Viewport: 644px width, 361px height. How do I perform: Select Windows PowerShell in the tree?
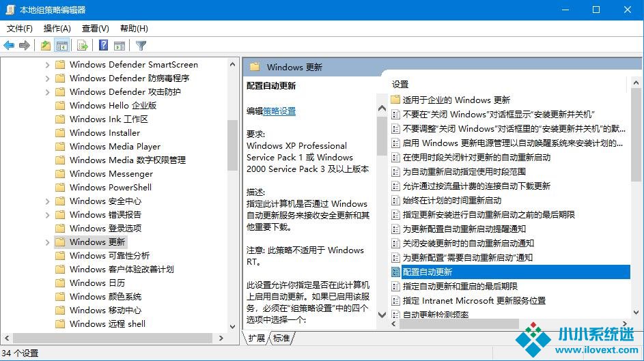110,188
